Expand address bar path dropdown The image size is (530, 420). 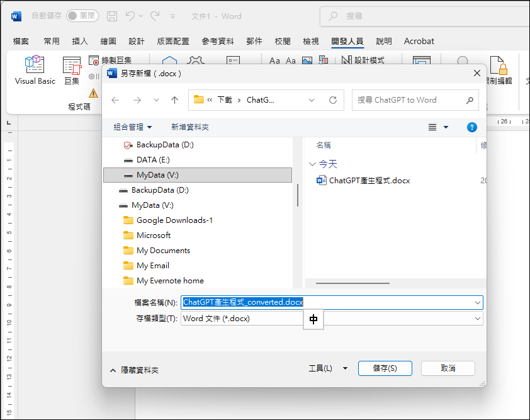pyautogui.click(x=312, y=100)
